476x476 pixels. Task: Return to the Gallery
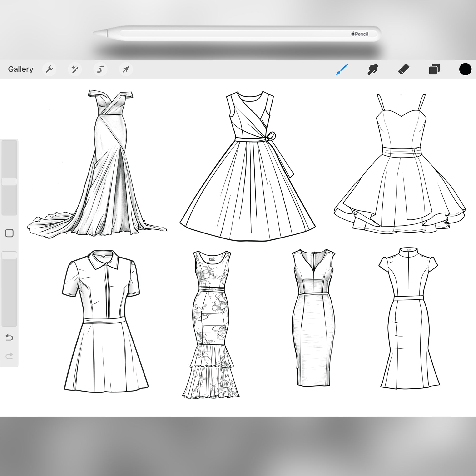pyautogui.click(x=21, y=69)
